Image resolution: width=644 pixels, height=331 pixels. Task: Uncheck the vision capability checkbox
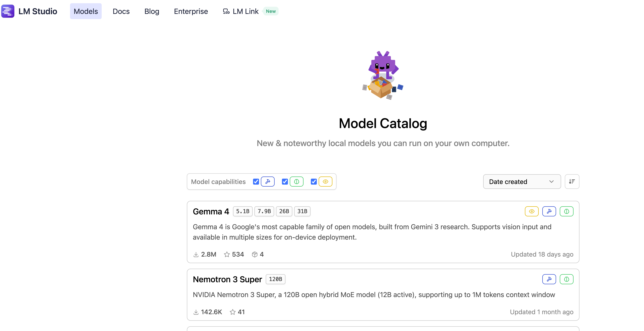pyautogui.click(x=314, y=182)
